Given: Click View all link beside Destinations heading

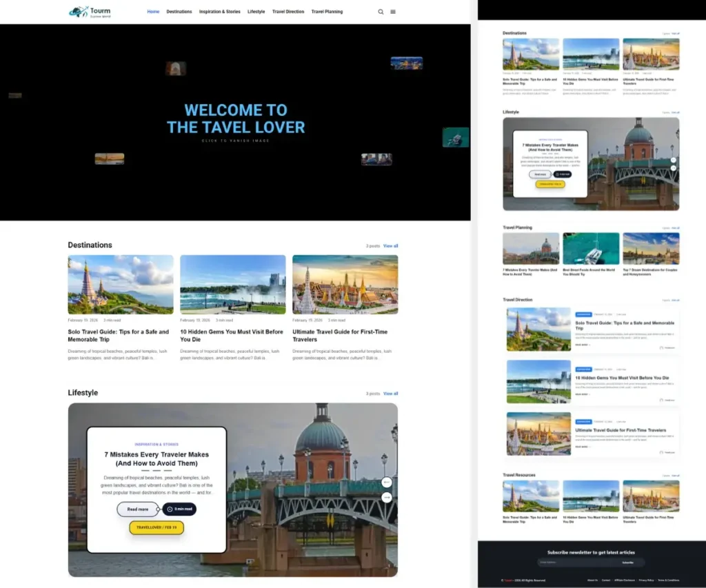Looking at the screenshot, I should [x=390, y=246].
